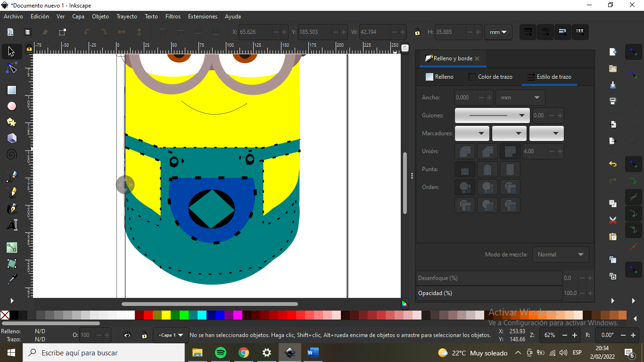Open the mm units dropdown in toolbar
The height and width of the screenshot is (362, 644).
coord(498,33)
